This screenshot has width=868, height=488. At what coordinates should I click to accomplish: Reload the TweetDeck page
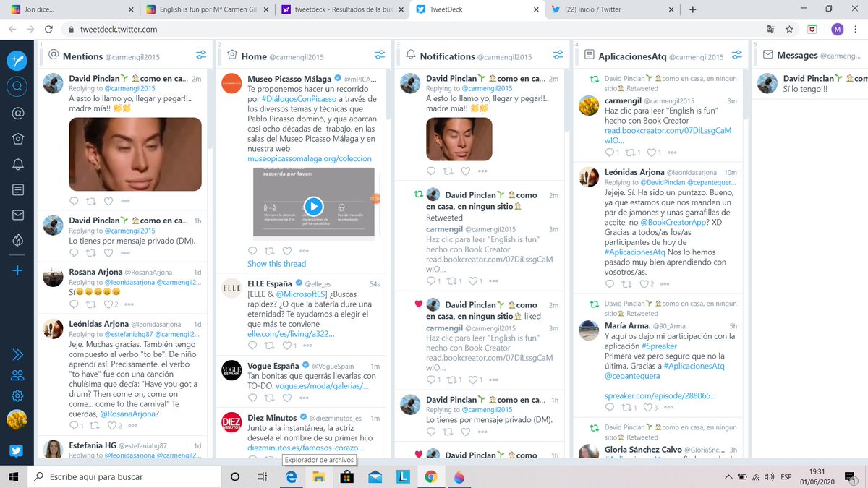48,30
